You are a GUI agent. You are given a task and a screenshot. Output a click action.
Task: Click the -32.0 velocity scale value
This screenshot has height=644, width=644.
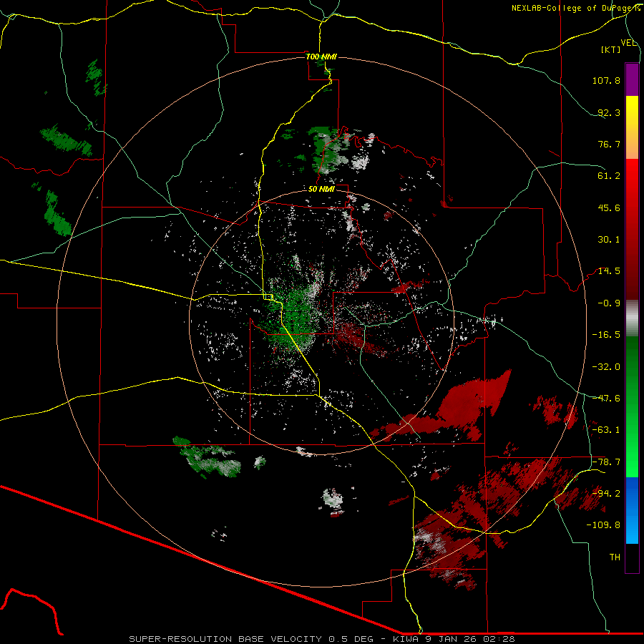pyautogui.click(x=606, y=366)
